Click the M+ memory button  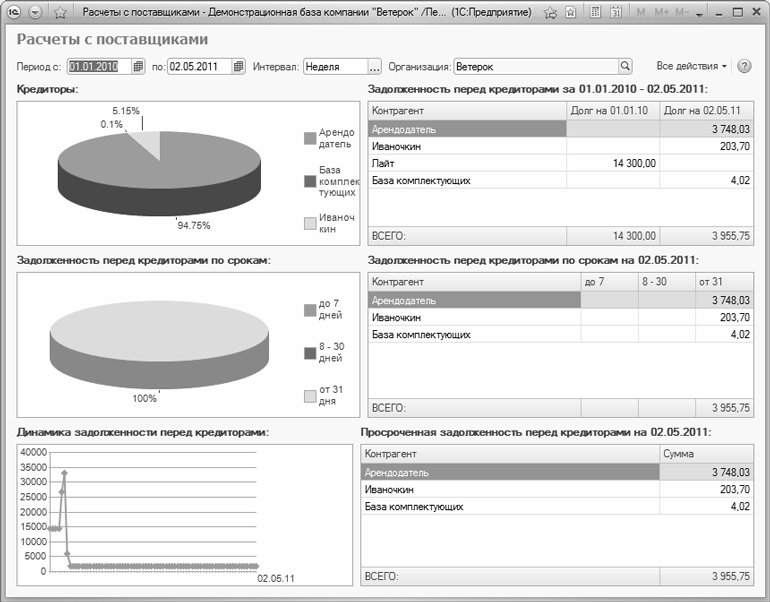pos(661,12)
